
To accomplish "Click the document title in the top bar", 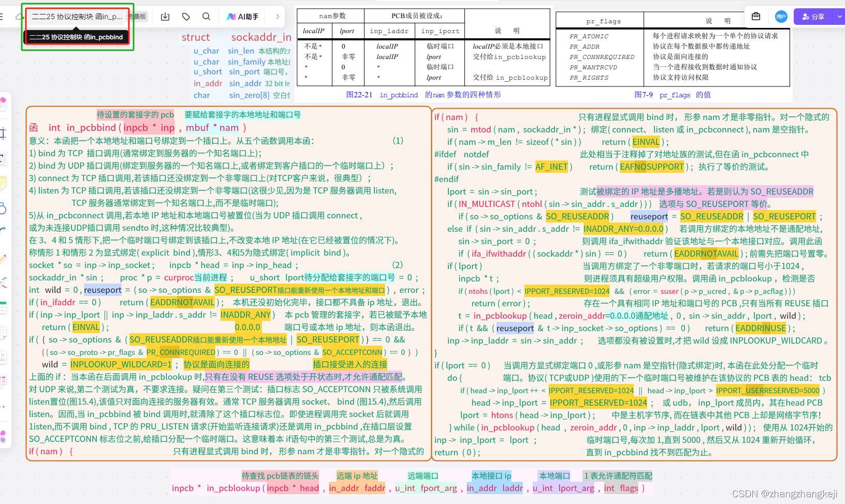I will [77, 17].
